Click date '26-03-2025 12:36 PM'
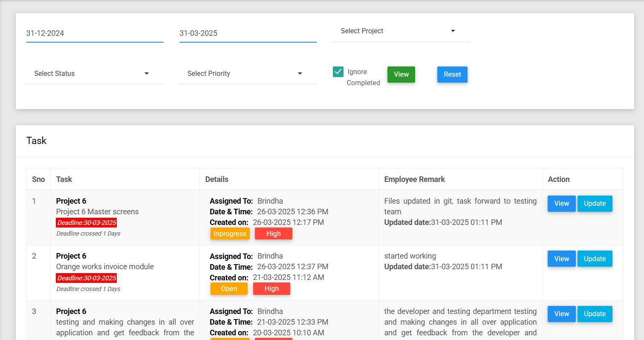Image resolution: width=644 pixels, height=340 pixels. pyautogui.click(x=293, y=212)
